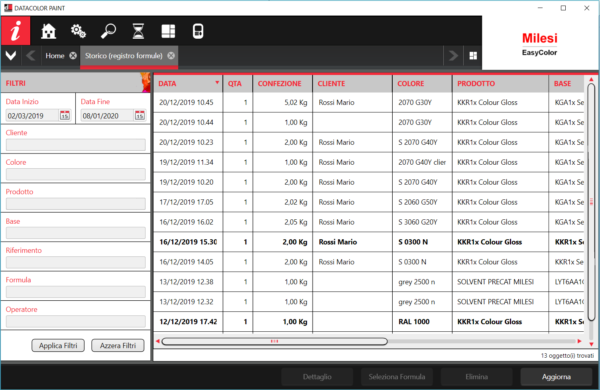Close the Home tab

click(73, 56)
